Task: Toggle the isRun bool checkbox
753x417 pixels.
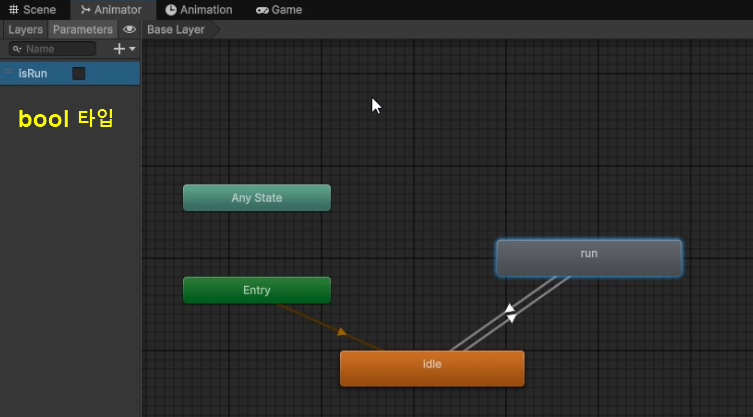Action: click(79, 73)
